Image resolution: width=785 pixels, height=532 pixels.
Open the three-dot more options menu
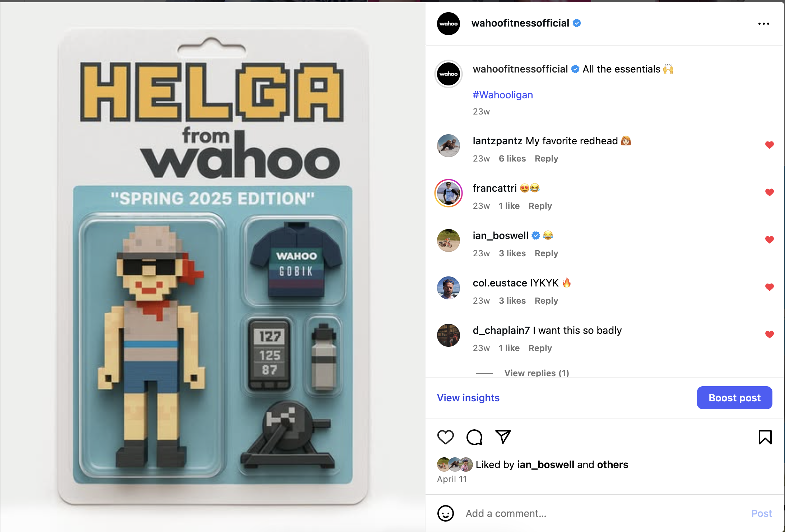(763, 24)
